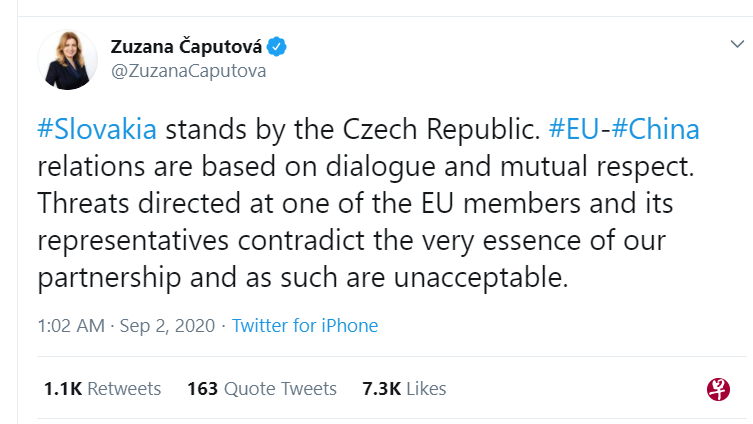Screen dimensions: 753x424
Task: Show the 163 Quote Tweets
Action: click(x=262, y=388)
